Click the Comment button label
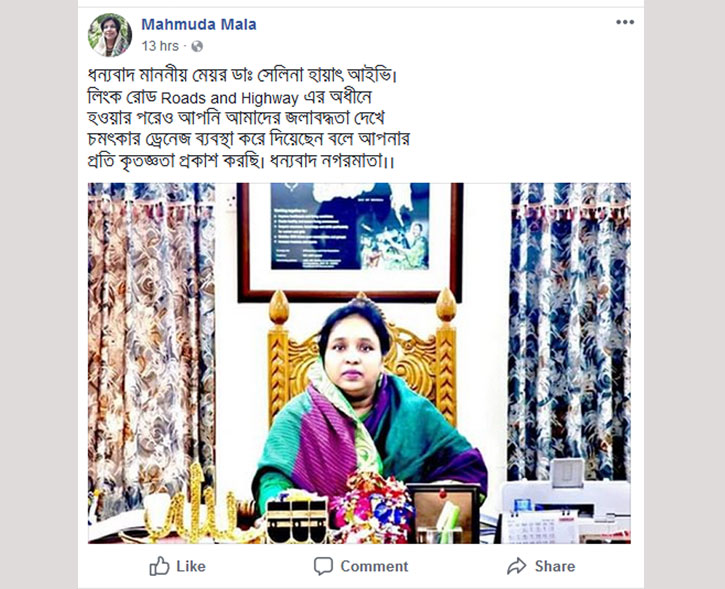This screenshot has height=589, width=725. pos(375,566)
